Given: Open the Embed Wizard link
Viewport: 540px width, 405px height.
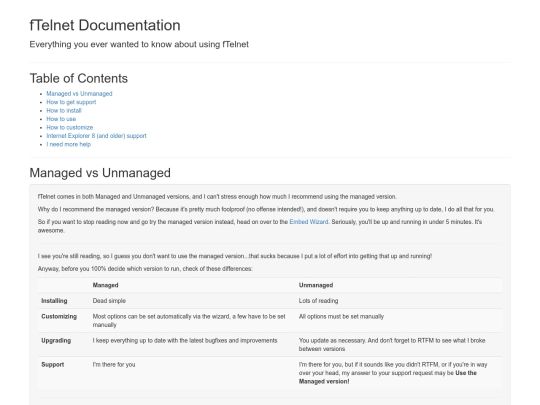Looking at the screenshot, I should click(x=309, y=222).
